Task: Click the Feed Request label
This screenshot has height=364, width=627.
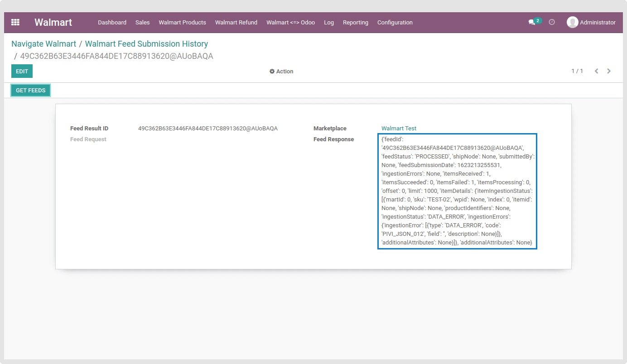Action: (x=88, y=139)
